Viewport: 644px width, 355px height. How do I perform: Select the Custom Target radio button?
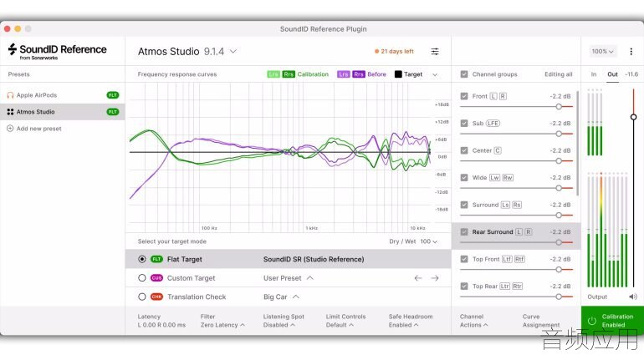tap(142, 278)
